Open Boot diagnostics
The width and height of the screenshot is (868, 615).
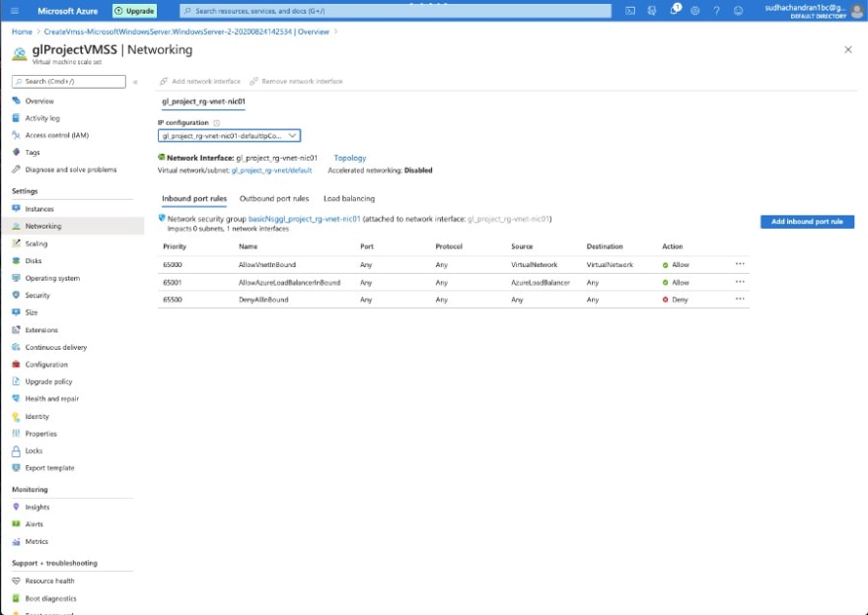[x=50, y=598]
